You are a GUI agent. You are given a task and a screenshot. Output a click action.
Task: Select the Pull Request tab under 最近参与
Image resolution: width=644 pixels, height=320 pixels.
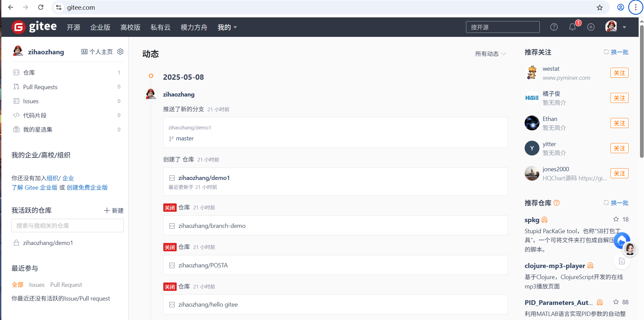[66, 284]
